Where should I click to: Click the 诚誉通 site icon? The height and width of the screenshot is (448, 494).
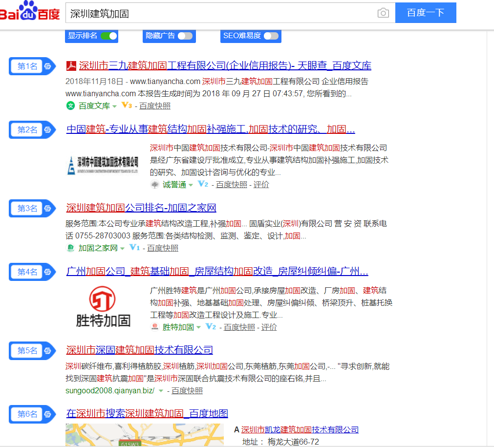coord(155,184)
